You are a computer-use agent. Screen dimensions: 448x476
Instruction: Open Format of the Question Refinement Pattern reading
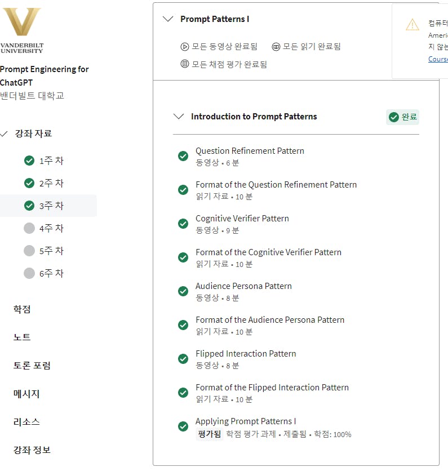point(276,185)
